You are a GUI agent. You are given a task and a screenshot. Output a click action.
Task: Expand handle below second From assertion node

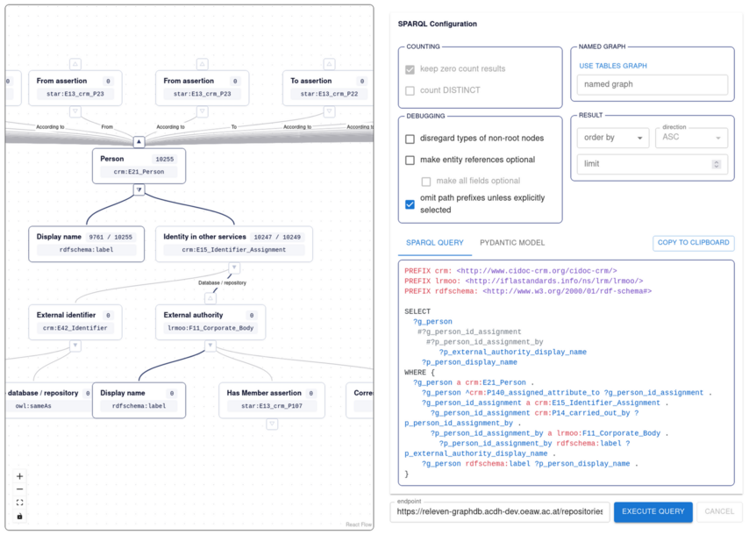(x=203, y=111)
